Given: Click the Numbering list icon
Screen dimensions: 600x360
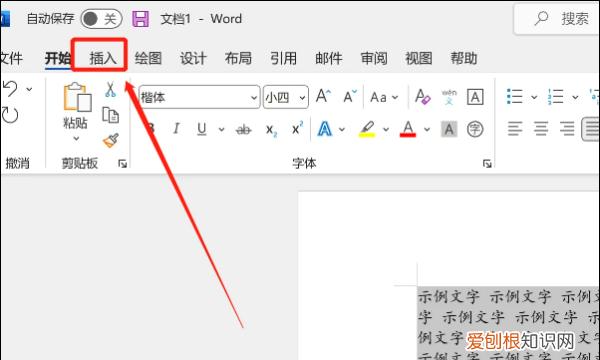Looking at the screenshot, I should [x=555, y=97].
